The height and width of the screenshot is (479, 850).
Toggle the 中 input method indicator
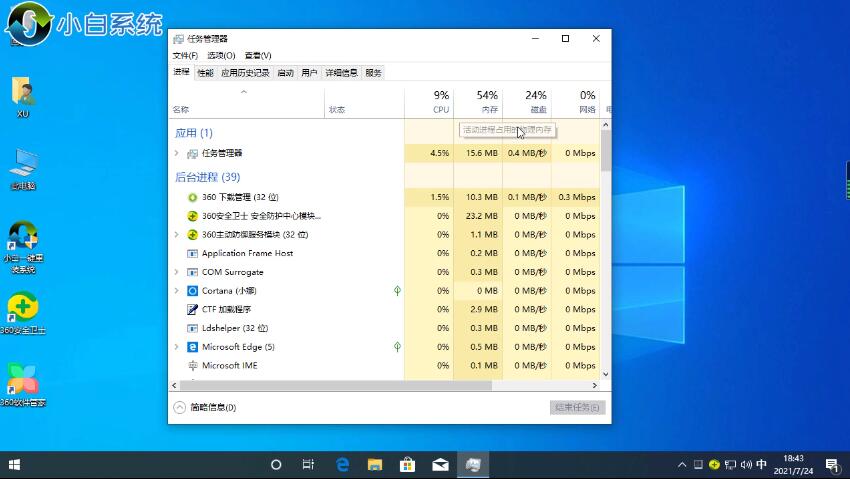click(x=762, y=465)
